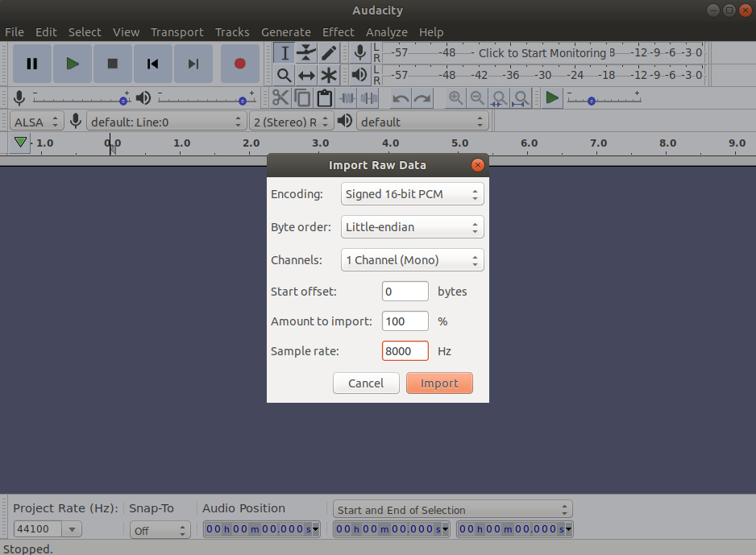
Task: Open the 2 (Stereo) recording channels dropdown
Action: point(291,122)
